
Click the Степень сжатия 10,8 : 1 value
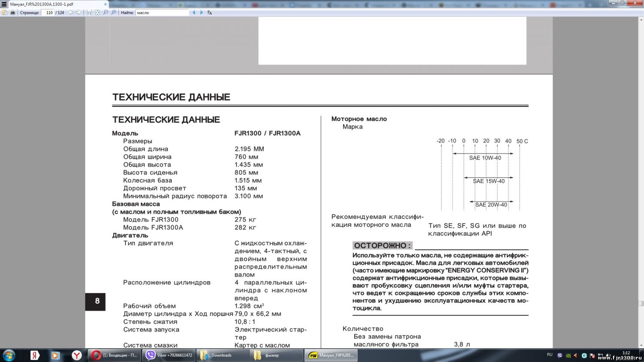point(245,322)
